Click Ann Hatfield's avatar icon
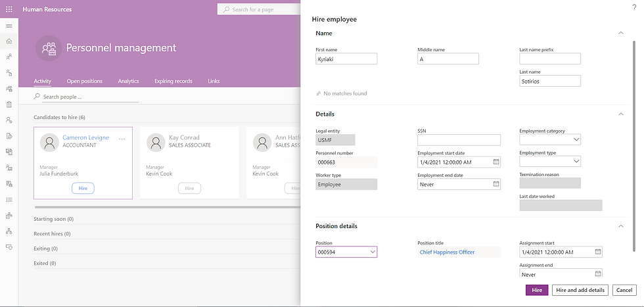 click(262, 143)
